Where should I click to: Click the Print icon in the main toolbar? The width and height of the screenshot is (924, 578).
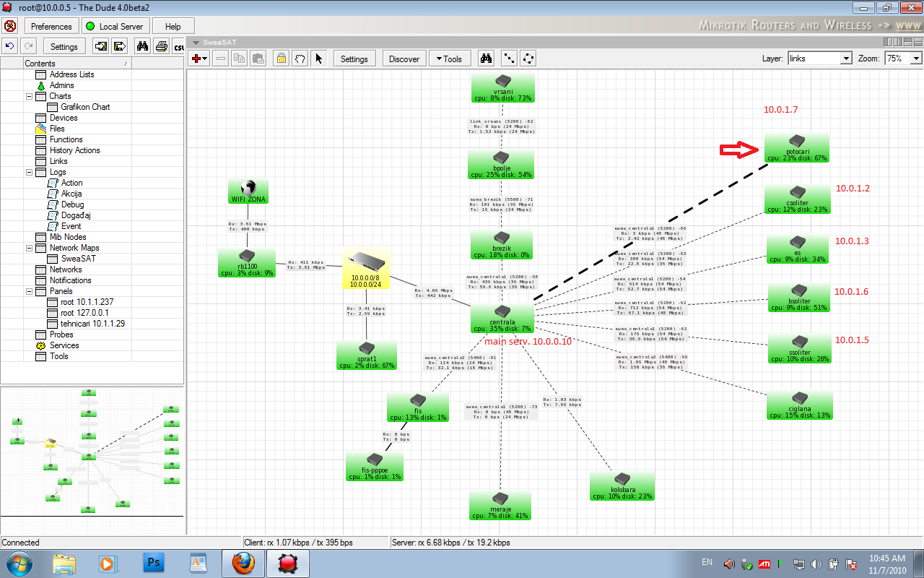[160, 45]
